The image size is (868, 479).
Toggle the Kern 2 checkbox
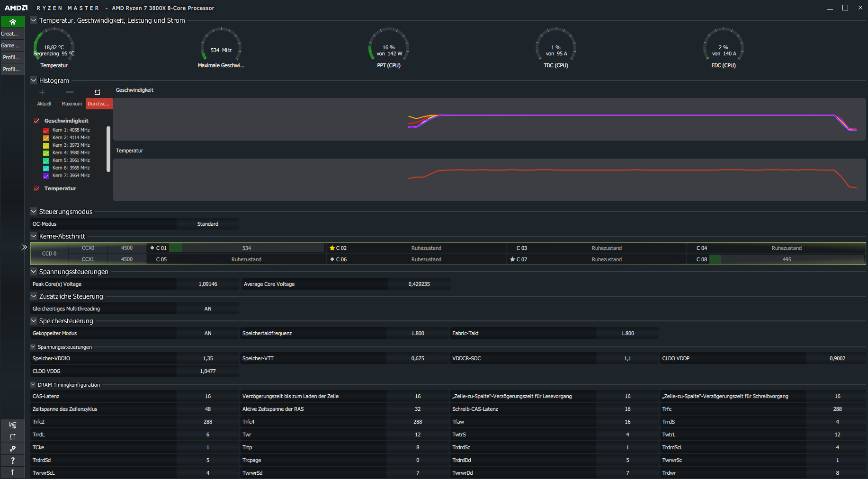point(46,138)
